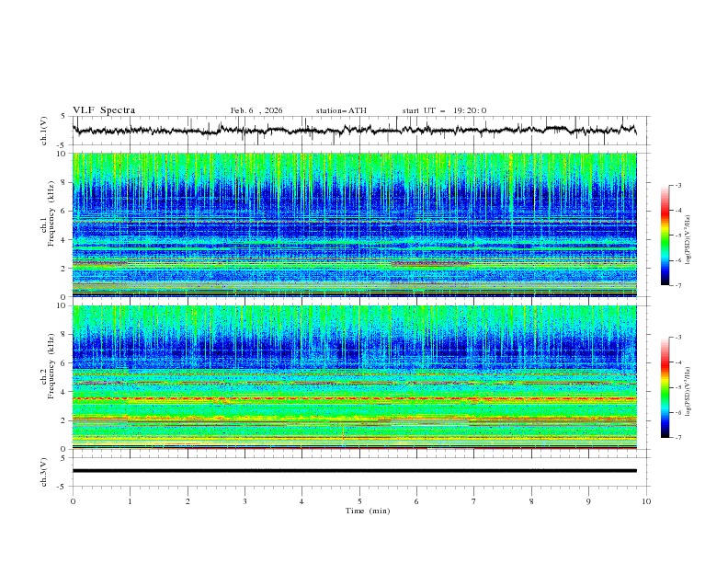Click the time axis tick label '0'
728x563 pixels.
pos(73,501)
